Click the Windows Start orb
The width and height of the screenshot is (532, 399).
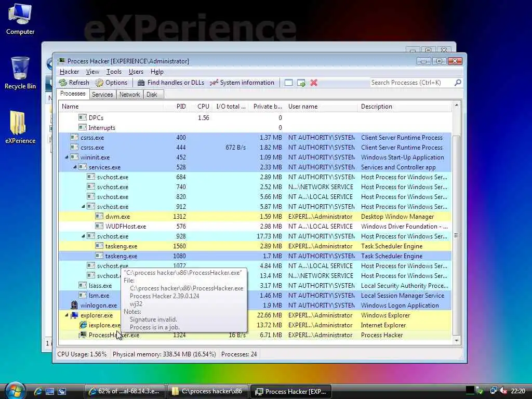pyautogui.click(x=15, y=391)
